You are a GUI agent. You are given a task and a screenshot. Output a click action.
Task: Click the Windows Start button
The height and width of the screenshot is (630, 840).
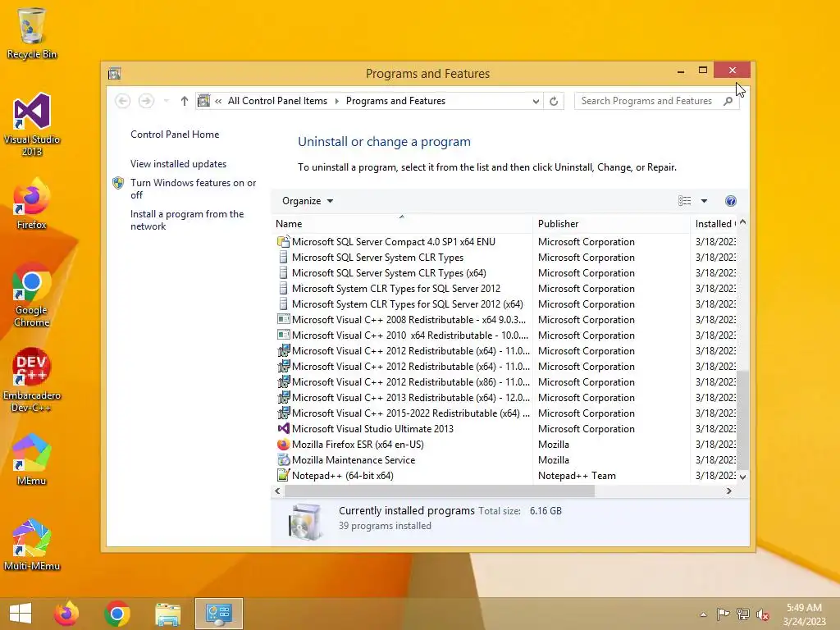21,614
